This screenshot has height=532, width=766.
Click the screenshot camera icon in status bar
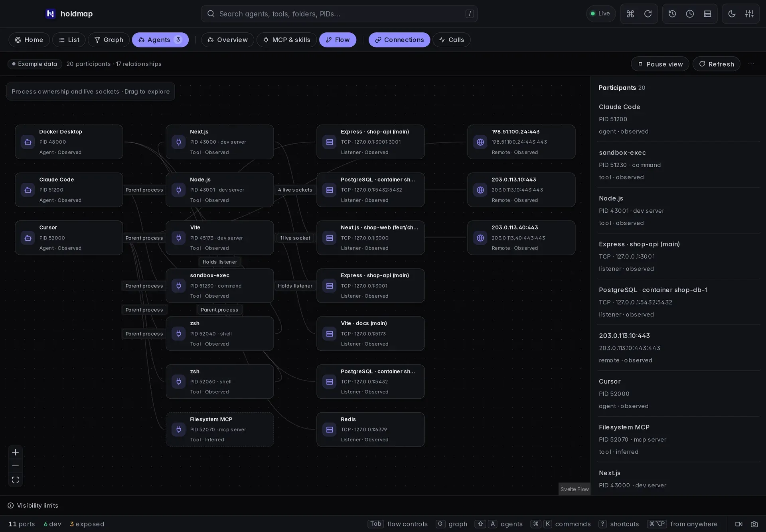click(x=754, y=524)
